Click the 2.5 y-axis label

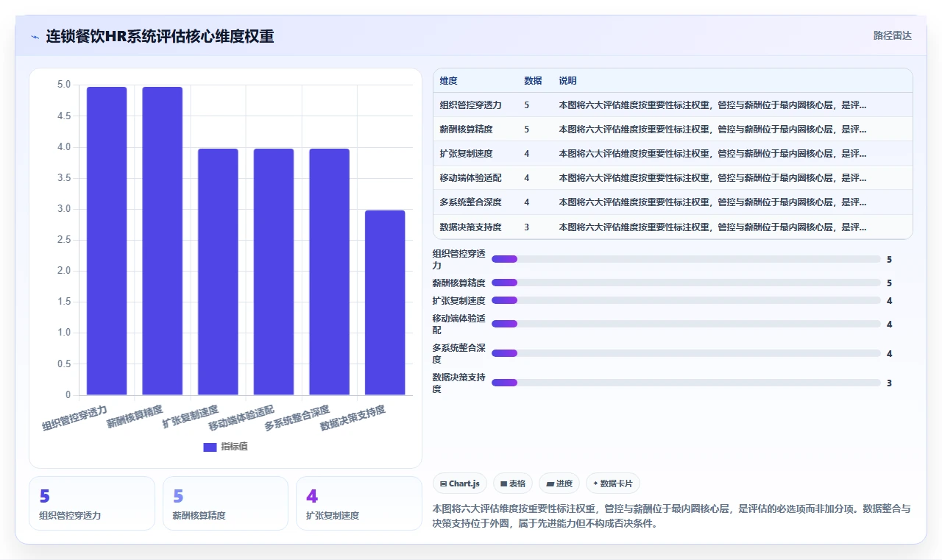tap(64, 240)
